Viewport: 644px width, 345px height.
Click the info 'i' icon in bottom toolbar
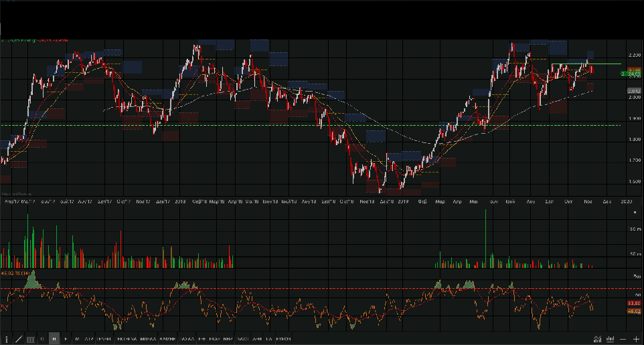point(7,339)
